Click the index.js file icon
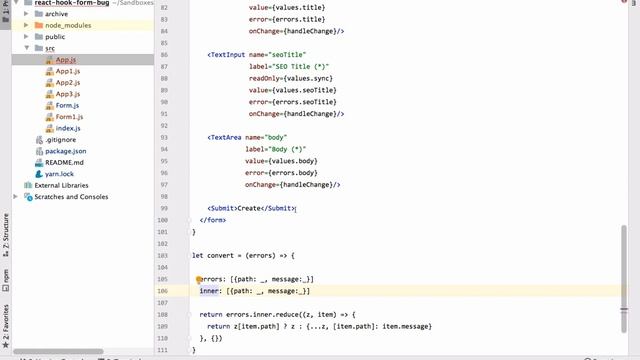 pos(49,128)
